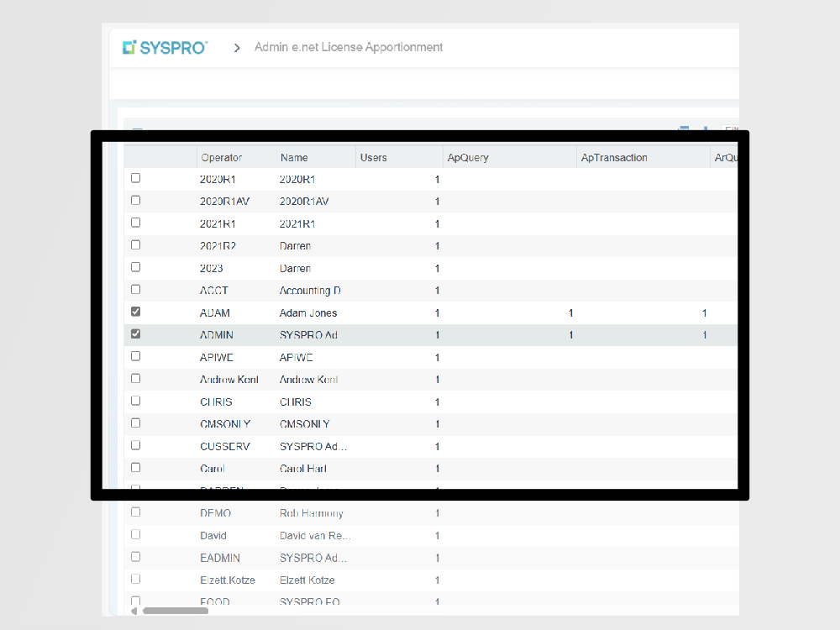
Task: Click the horizontal scrollbar left arrow
Action: (x=134, y=611)
